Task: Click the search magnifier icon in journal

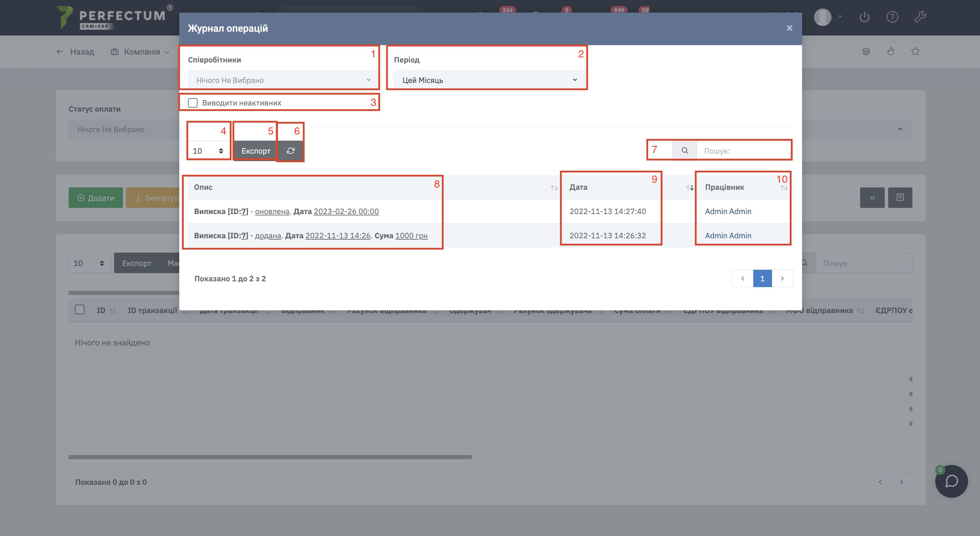Action: click(684, 150)
